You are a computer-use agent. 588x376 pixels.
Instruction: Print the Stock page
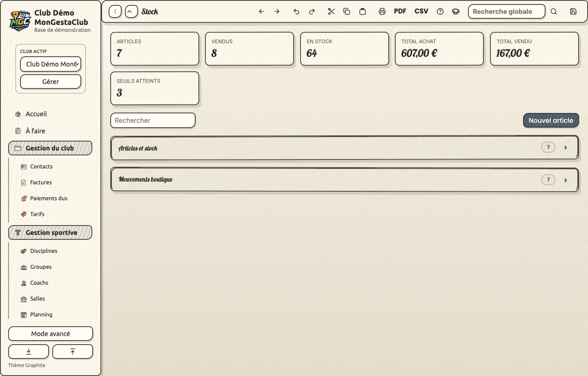tap(382, 11)
